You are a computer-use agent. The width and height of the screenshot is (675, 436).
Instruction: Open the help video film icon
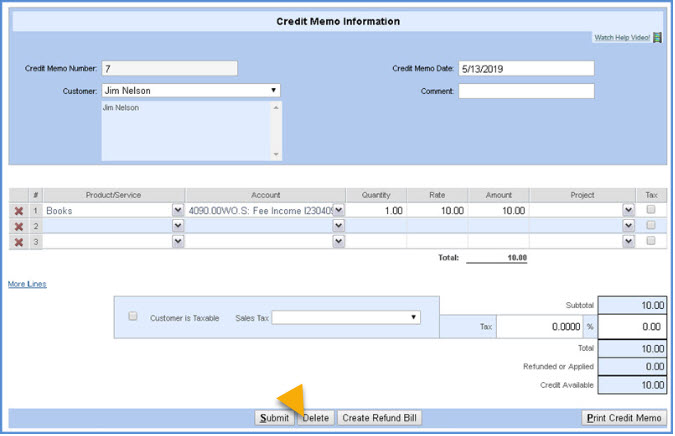(x=657, y=37)
